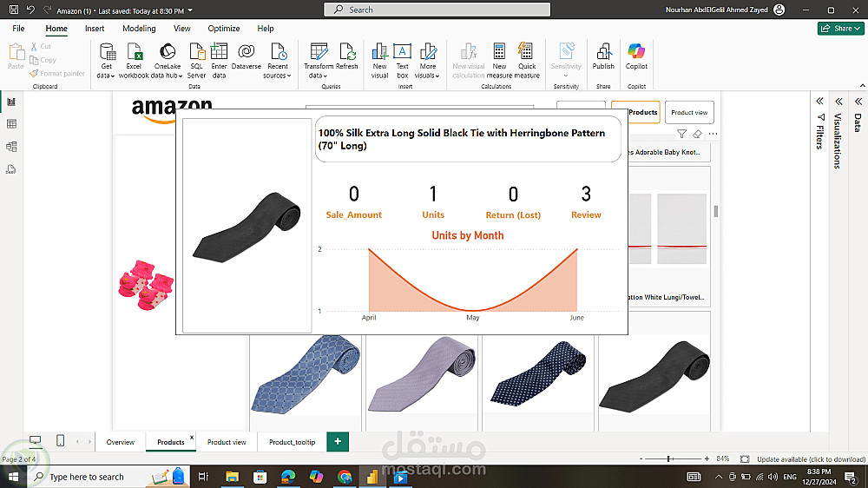Open Dataverse connector
Screen dimensions: 868x488
point(247,56)
